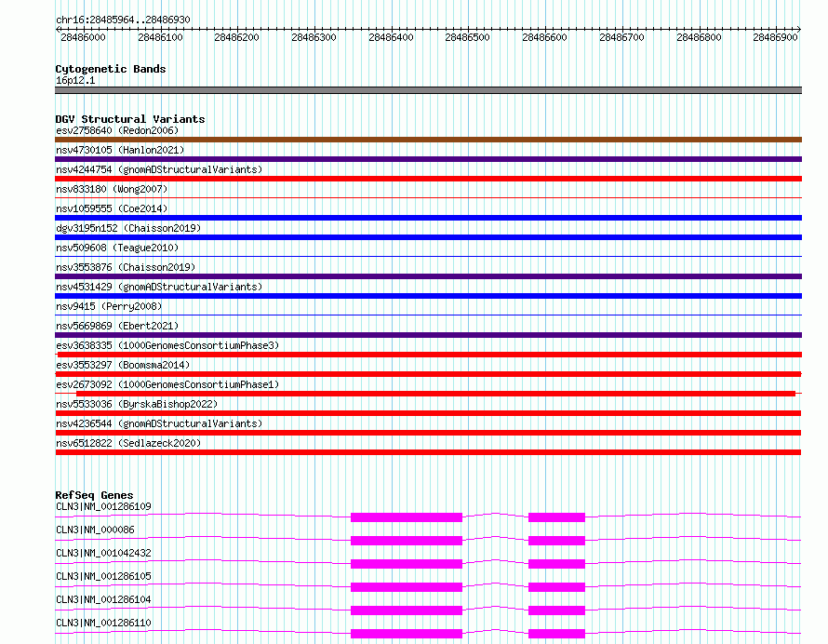Select the blue nsv1059555 variant bar
This screenshot has width=828, height=644.
pos(428,218)
